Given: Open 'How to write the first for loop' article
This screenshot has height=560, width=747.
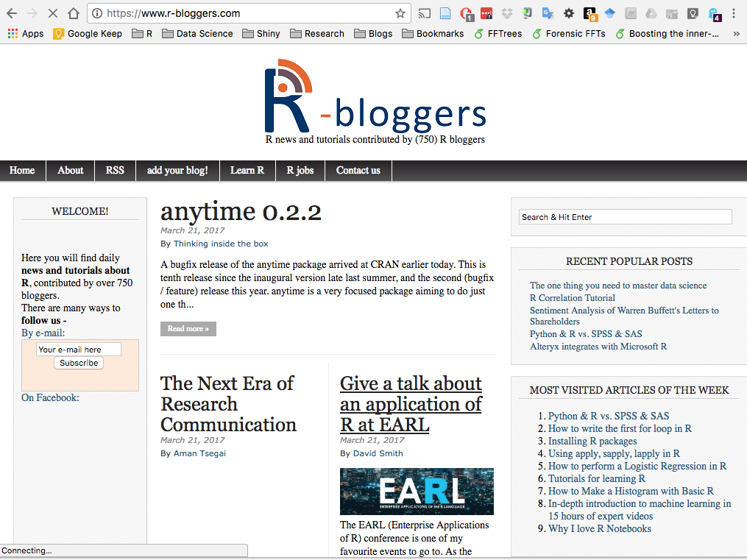Looking at the screenshot, I should tap(620, 428).
